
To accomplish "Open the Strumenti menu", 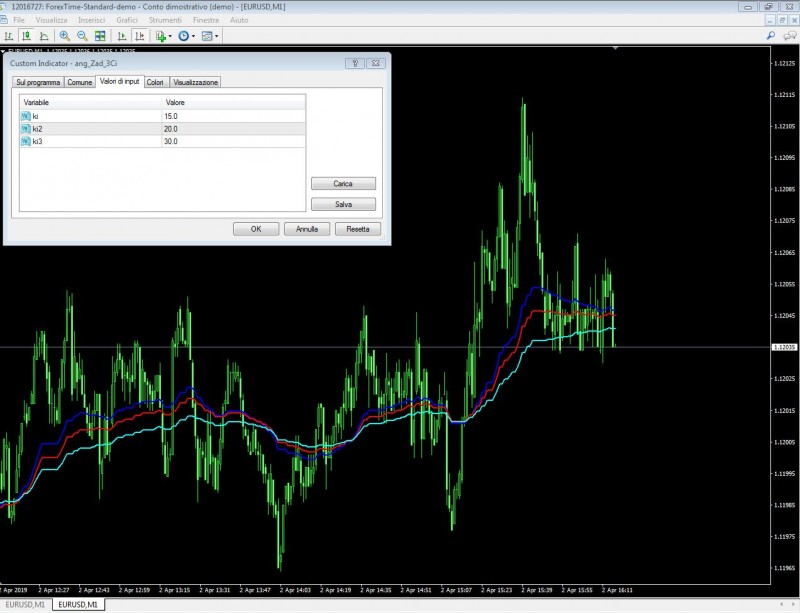I will 165,20.
